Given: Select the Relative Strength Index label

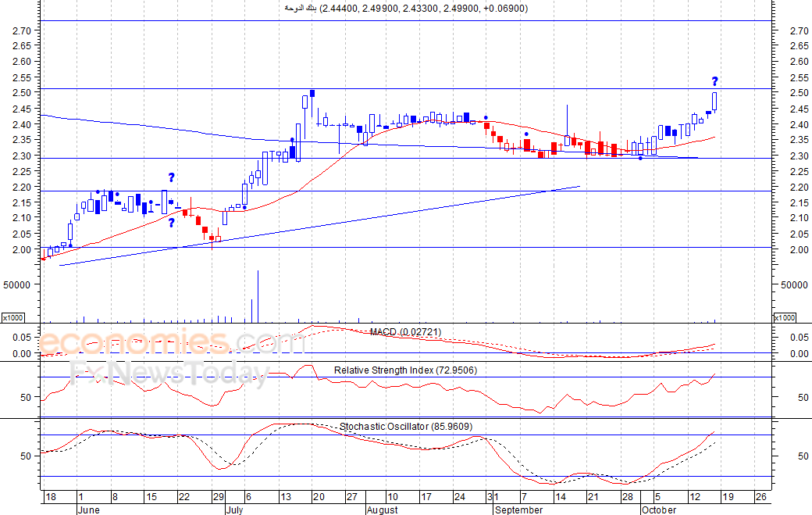Looking at the screenshot, I should point(404,370).
